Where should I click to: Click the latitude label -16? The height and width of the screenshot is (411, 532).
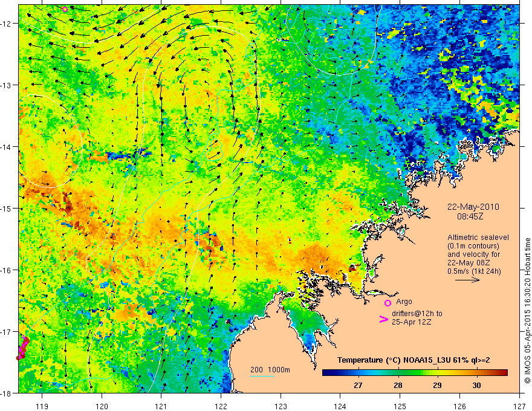(x=7, y=270)
